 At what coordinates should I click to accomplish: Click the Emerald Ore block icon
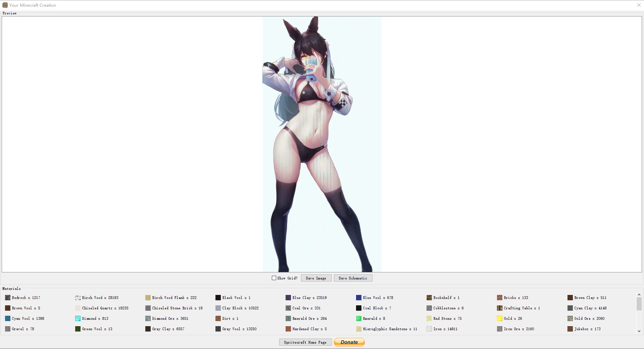288,318
